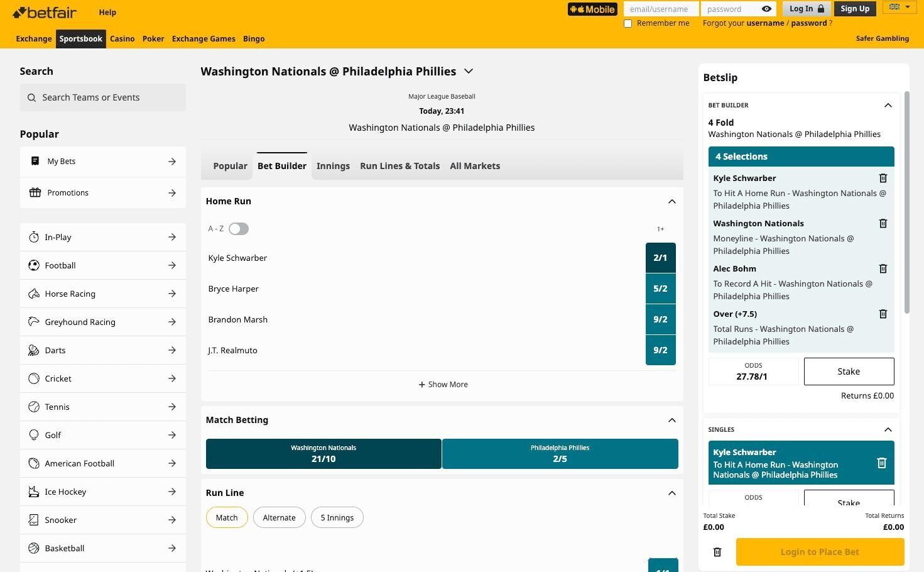Select the Alternate run line pill
Screen dimensions: 924x572
coord(279,518)
